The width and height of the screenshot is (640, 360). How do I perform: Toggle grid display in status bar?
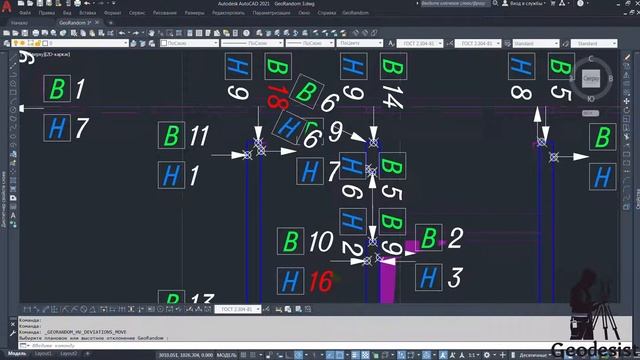click(x=244, y=355)
